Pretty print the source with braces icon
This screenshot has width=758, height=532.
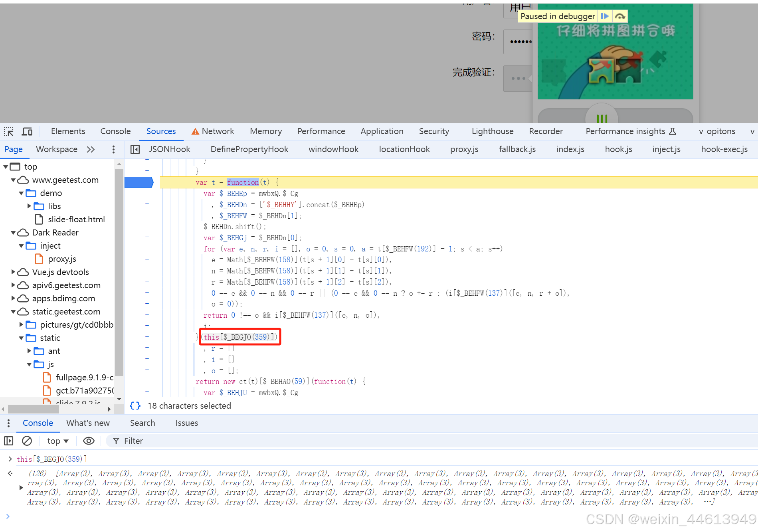pos(135,406)
